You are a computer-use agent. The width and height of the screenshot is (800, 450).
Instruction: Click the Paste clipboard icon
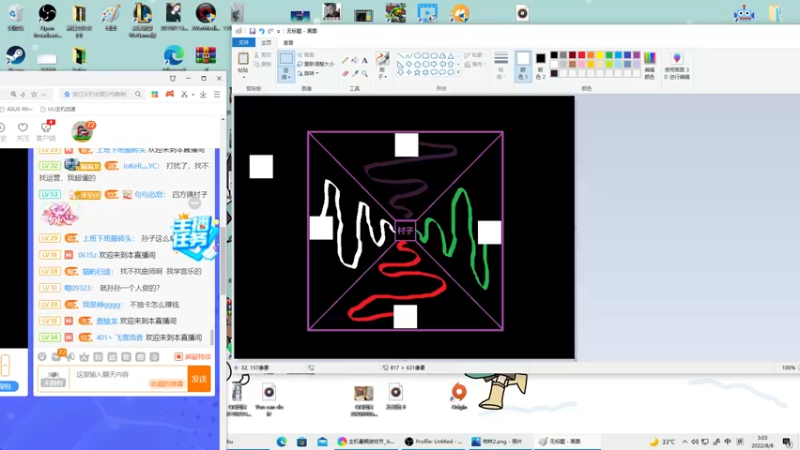point(243,58)
